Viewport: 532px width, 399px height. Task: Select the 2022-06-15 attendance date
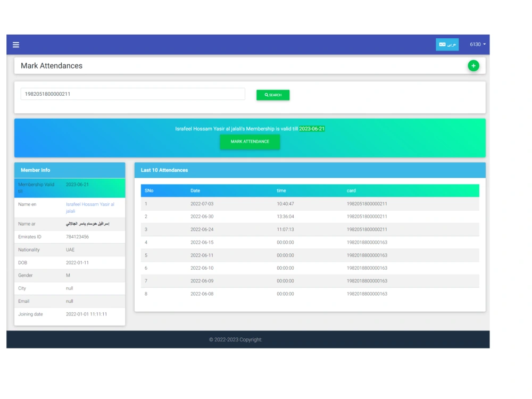(202, 242)
